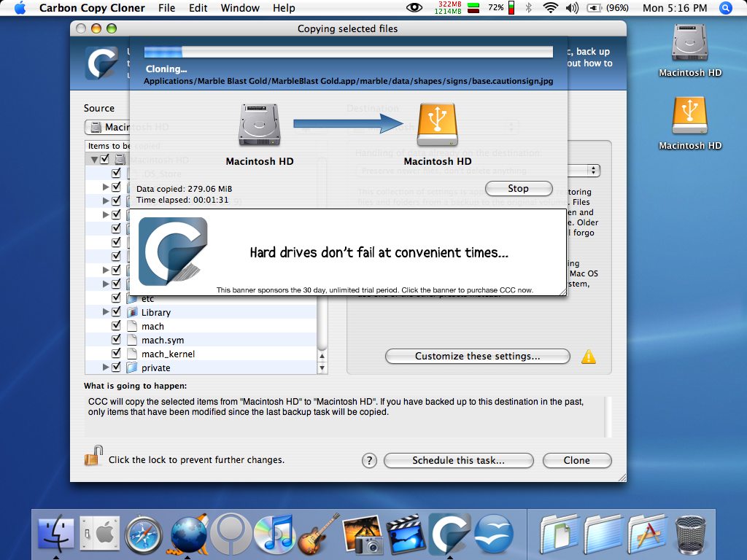This screenshot has height=560, width=747.
Task: Click the purchase banner for CCC
Action: point(348,252)
